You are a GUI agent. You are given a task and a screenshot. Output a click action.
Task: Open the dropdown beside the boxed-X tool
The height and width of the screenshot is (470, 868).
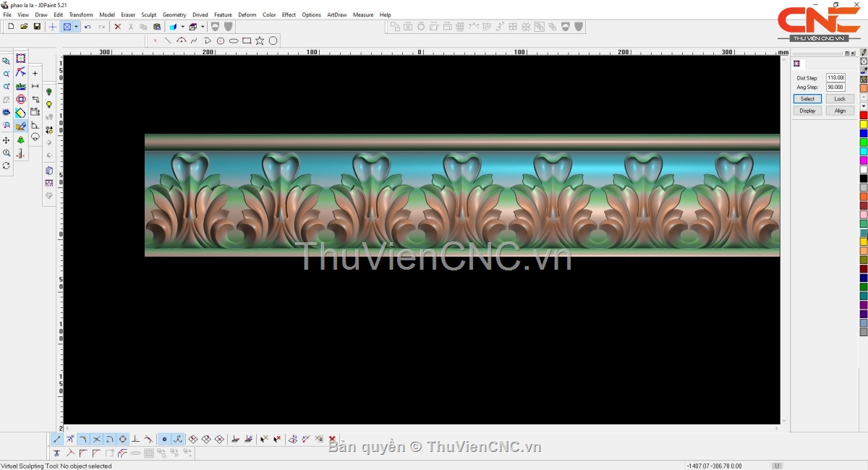click(x=76, y=27)
